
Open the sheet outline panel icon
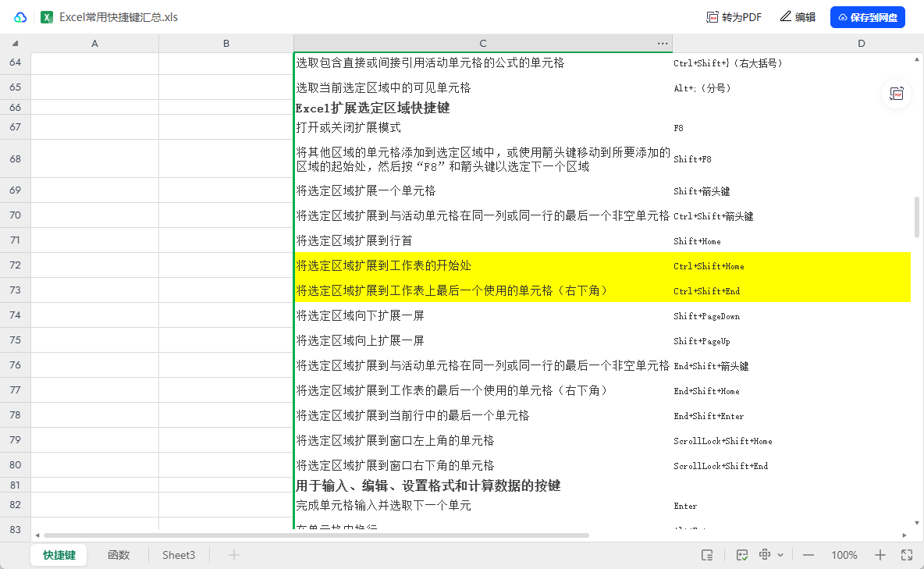(707, 555)
